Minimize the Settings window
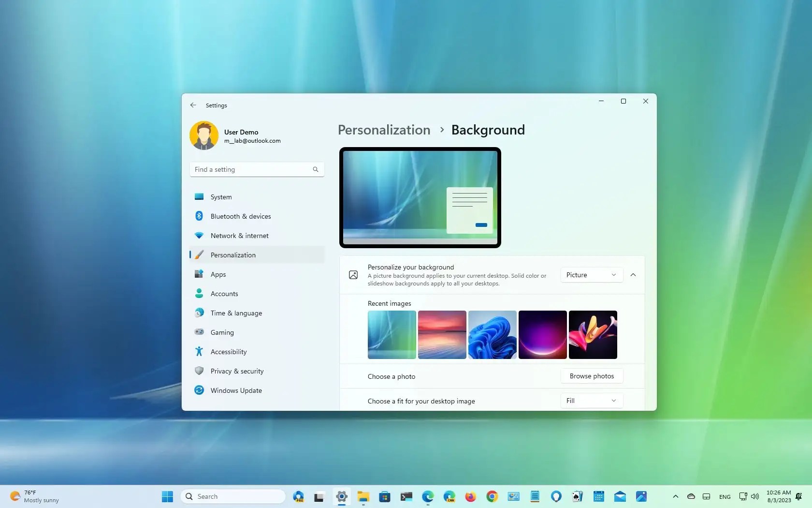 point(601,101)
